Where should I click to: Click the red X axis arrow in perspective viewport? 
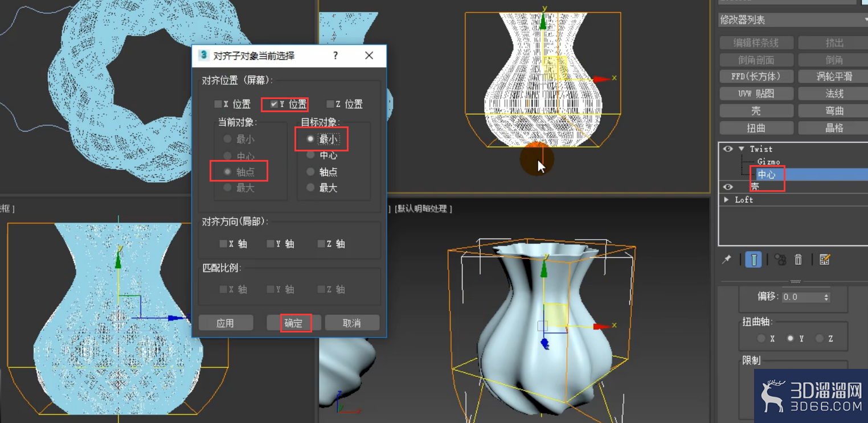[601, 326]
